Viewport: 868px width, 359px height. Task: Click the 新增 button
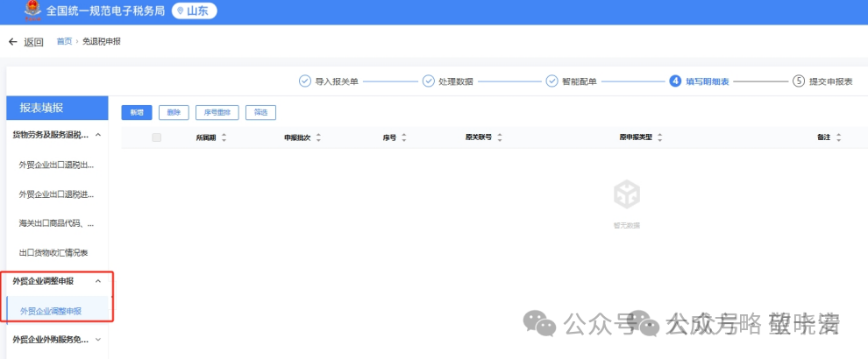(137, 112)
